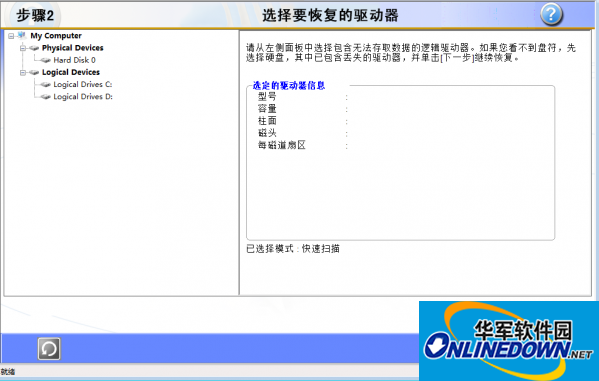Click the Logical Devices drive icon

pyautogui.click(x=34, y=73)
